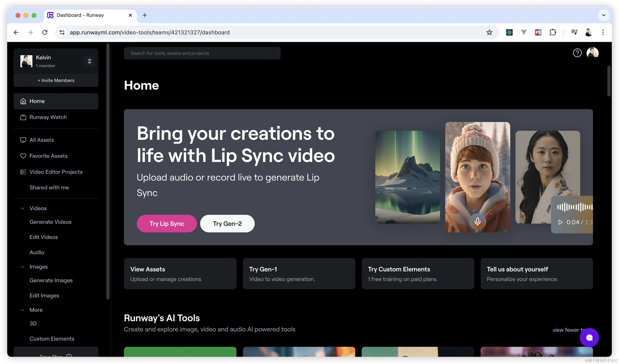Screen dimensions: 619x364
Task: Bookmark page with the star icon
Action: [x=489, y=32]
